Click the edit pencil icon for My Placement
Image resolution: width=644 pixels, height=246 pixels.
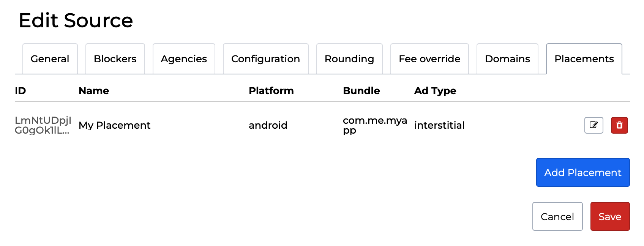(x=593, y=125)
